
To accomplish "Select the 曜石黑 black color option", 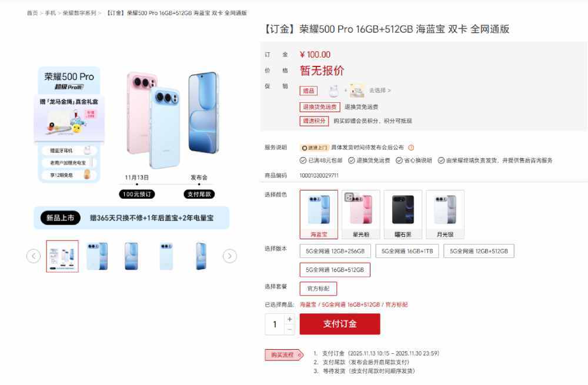I will [403, 215].
